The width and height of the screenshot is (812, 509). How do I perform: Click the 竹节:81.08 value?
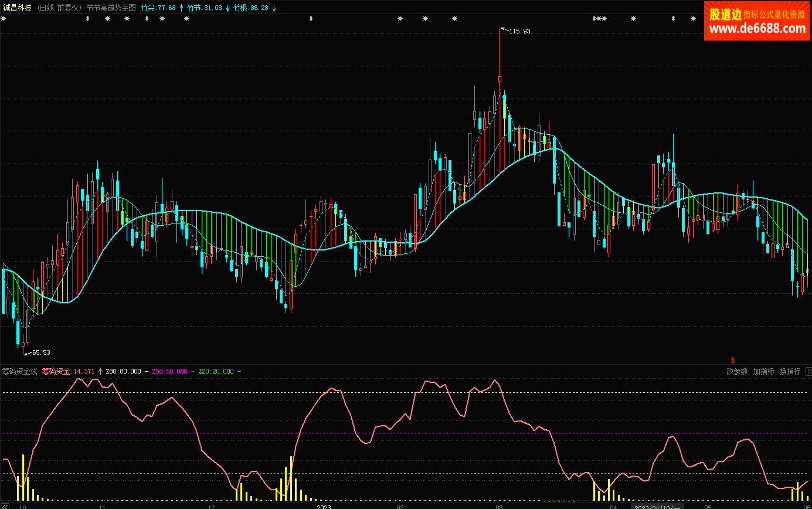(205, 8)
